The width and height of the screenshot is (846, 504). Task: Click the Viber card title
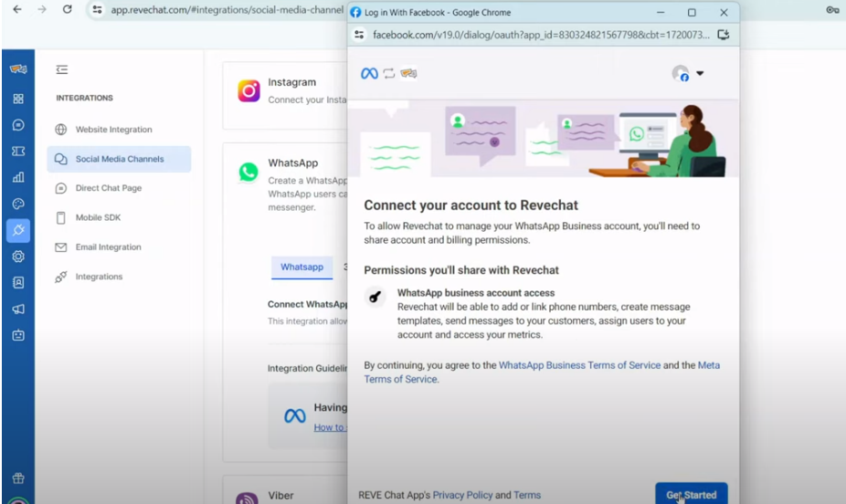(280, 496)
